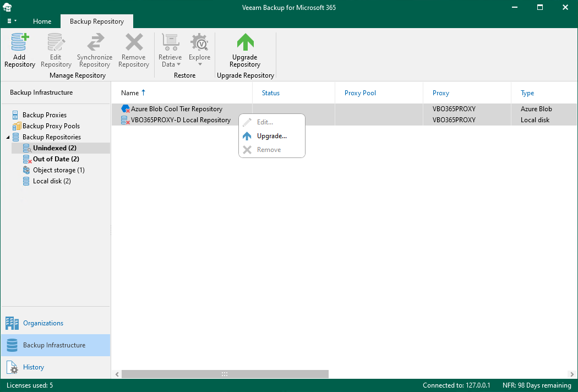The width and height of the screenshot is (578, 392).
Task: Open the Explore dropdown
Action: pos(199,50)
